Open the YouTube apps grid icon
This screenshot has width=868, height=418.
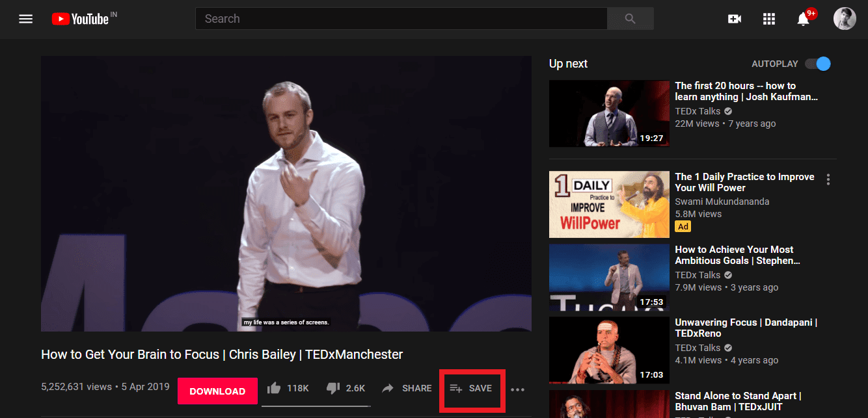click(x=769, y=19)
